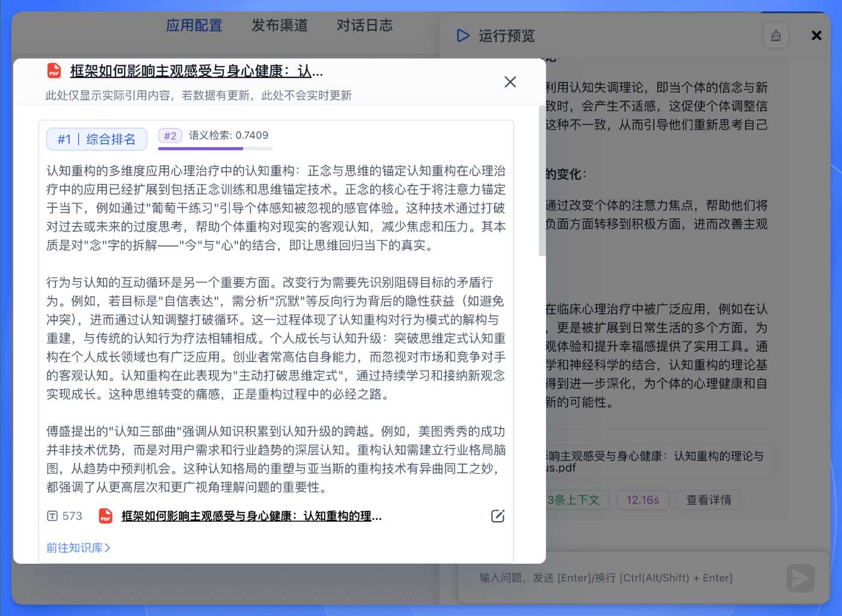Focus the 输入问题 chat input field
The image size is (842, 616).
coord(619,578)
